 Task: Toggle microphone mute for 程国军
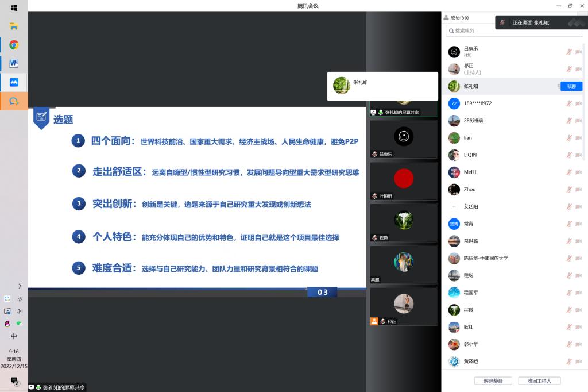click(569, 293)
